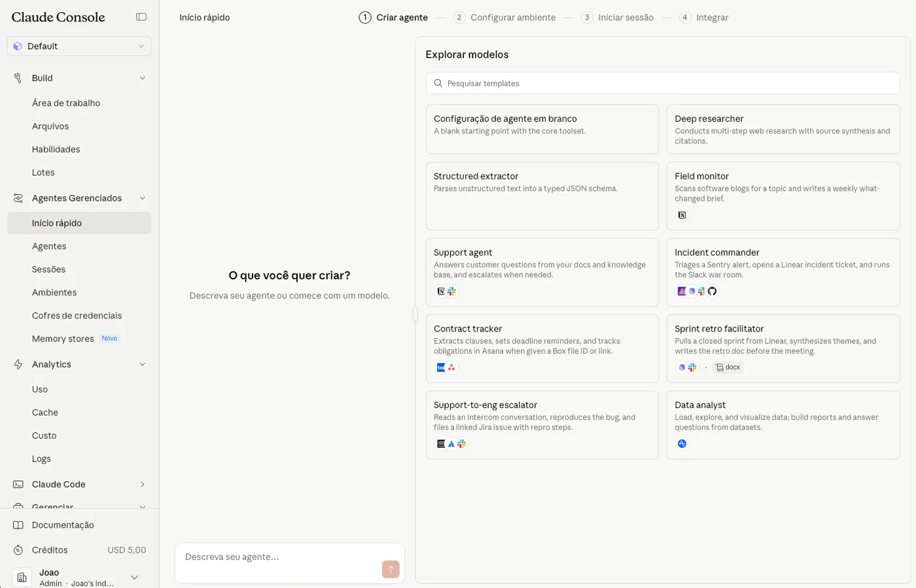
Task: Open Sessões in the sidebar
Action: click(x=79, y=269)
